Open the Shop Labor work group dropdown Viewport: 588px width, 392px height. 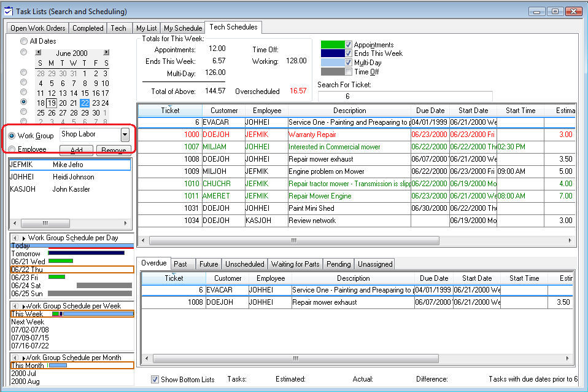(125, 135)
